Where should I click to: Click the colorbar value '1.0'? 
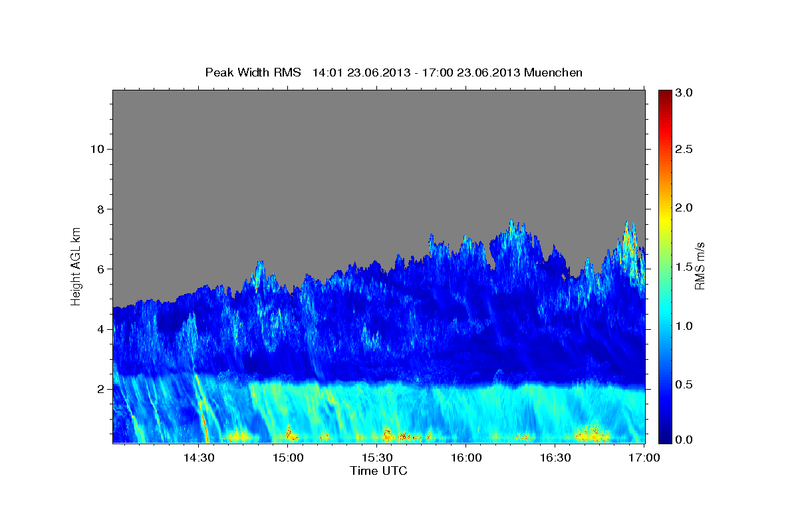(x=684, y=326)
